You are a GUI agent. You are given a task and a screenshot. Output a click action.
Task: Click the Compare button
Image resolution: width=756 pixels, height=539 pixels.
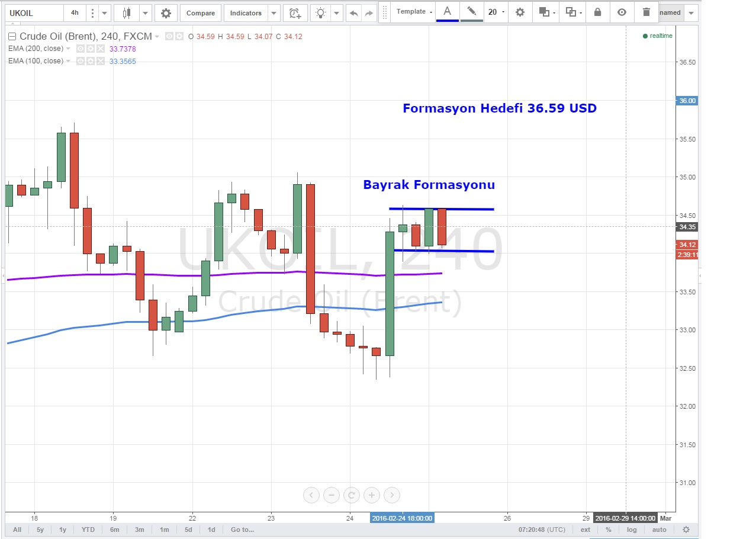[201, 13]
